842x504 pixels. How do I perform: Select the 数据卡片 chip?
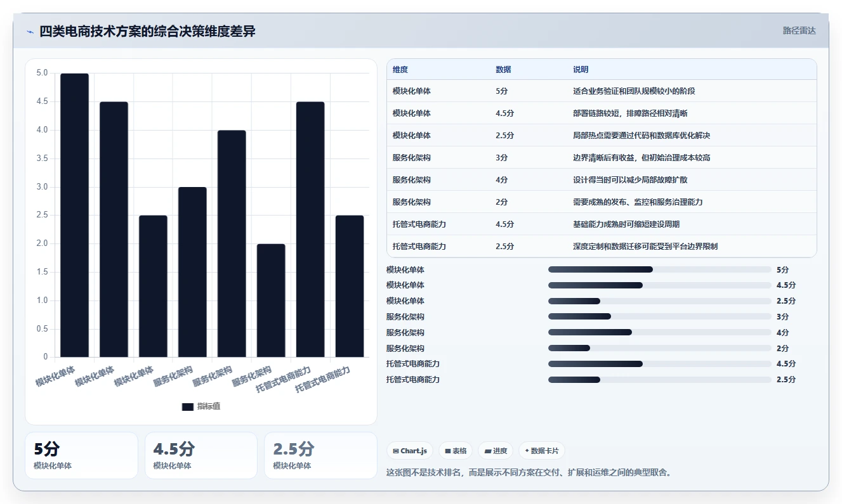click(542, 451)
